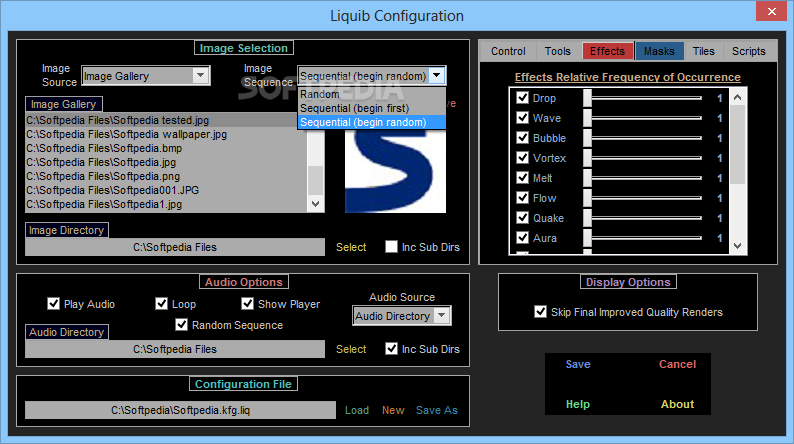Disable the Aura effect checkbox
794x444 pixels.
tap(523, 237)
